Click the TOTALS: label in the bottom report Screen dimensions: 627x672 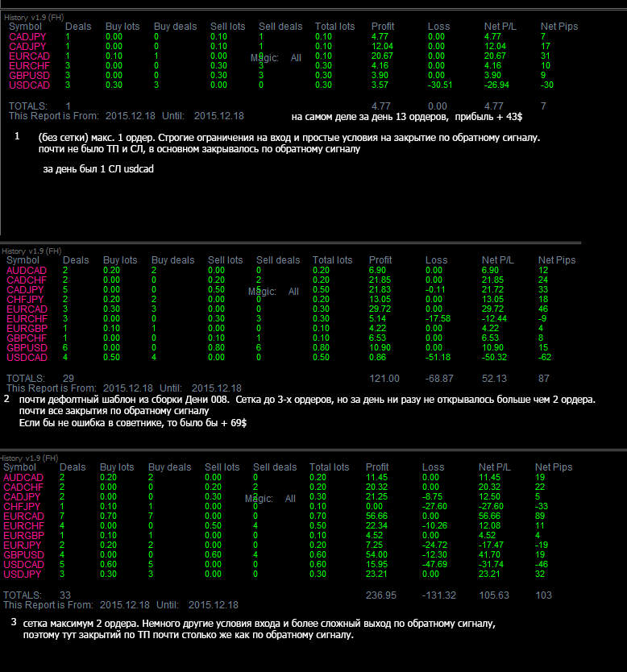[x=23, y=595]
